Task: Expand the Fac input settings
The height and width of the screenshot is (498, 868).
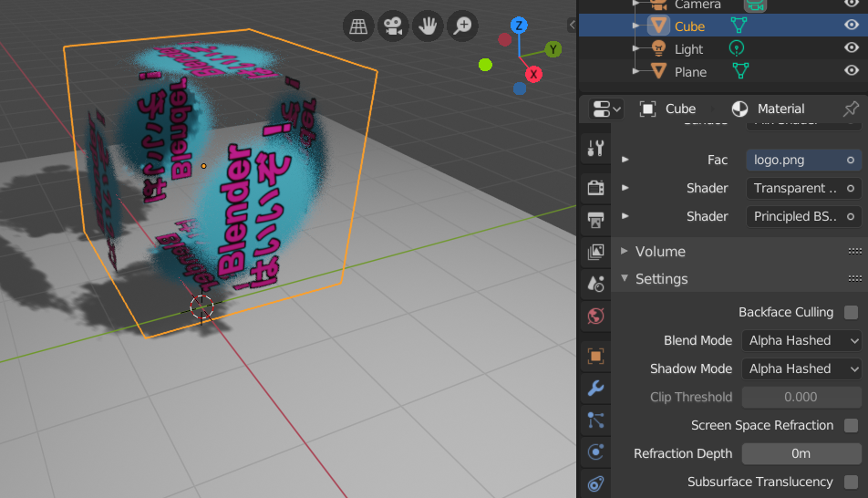Action: (625, 160)
